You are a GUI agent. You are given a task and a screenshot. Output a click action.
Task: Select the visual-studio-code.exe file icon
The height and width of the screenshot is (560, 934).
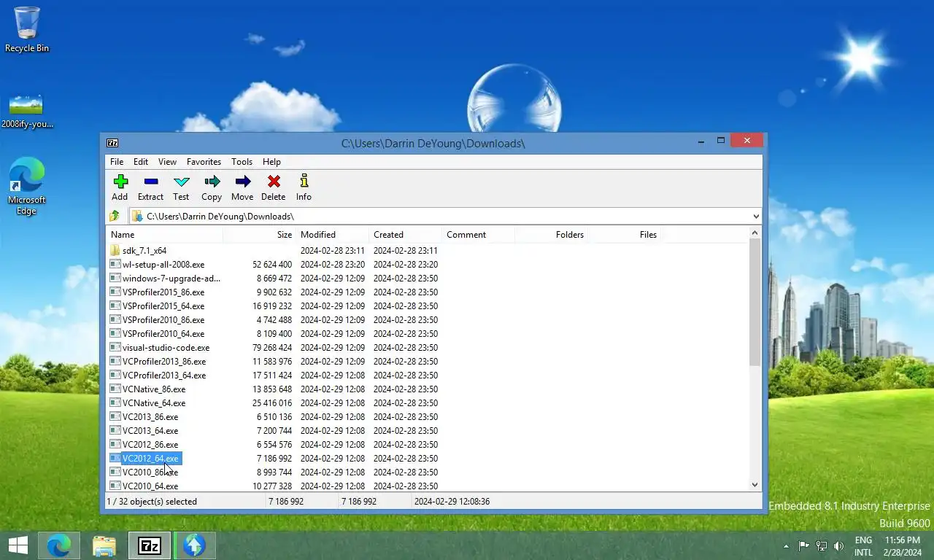click(x=115, y=347)
